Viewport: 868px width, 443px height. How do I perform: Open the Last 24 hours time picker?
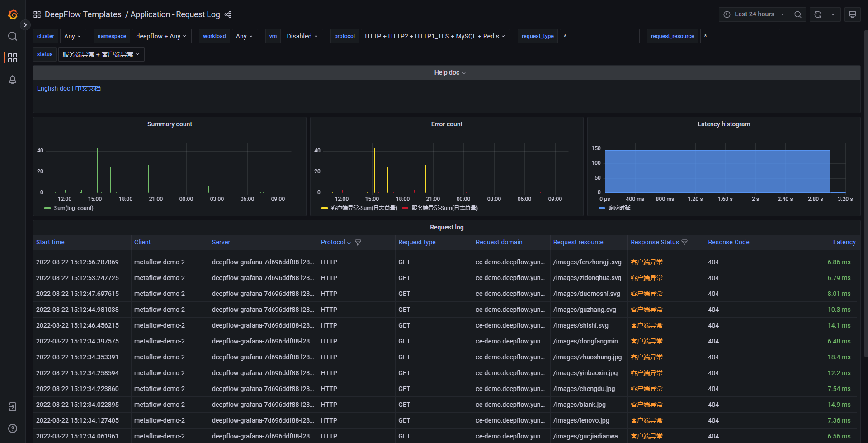click(754, 14)
